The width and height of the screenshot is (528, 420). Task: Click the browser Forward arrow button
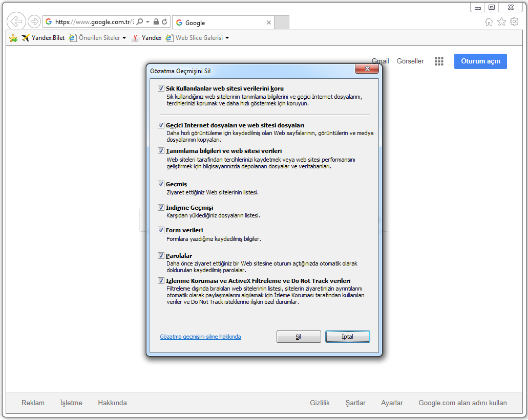click(34, 21)
